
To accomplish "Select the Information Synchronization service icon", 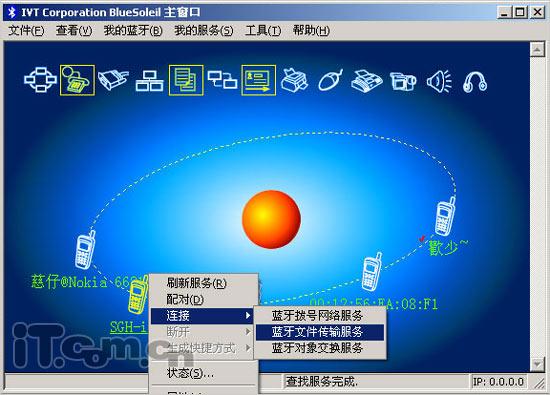I will [222, 80].
